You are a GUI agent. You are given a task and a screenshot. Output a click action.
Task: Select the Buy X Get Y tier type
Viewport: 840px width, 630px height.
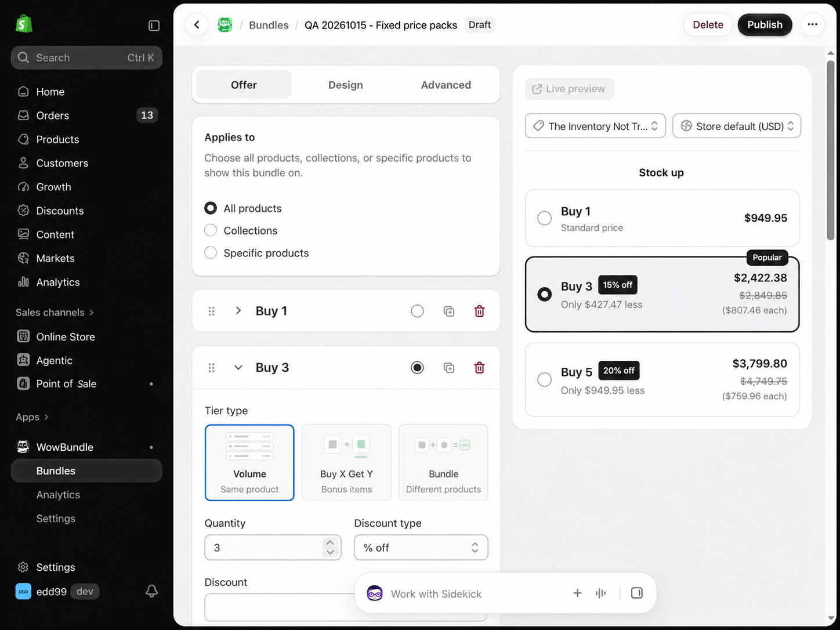(347, 463)
